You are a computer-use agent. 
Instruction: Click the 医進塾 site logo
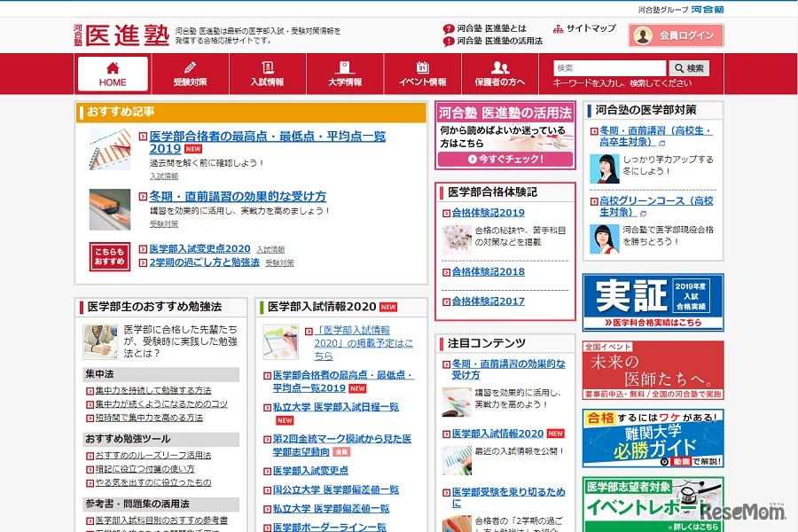point(121,35)
